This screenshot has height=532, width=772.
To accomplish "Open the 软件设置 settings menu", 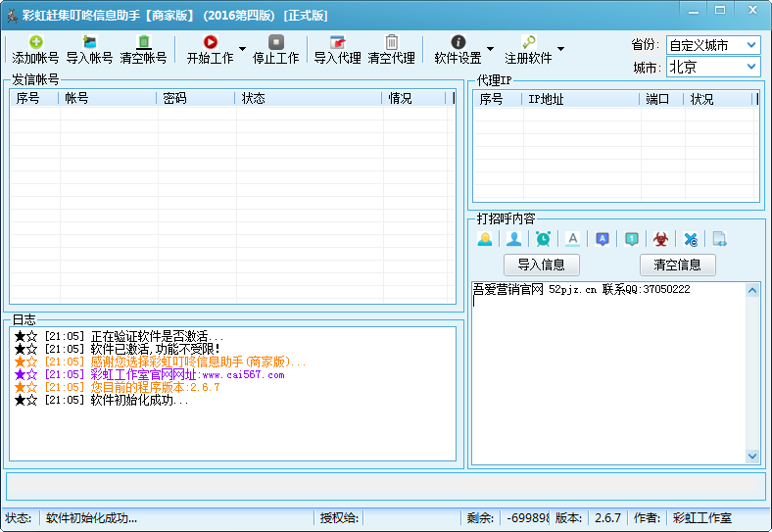I will (458, 49).
